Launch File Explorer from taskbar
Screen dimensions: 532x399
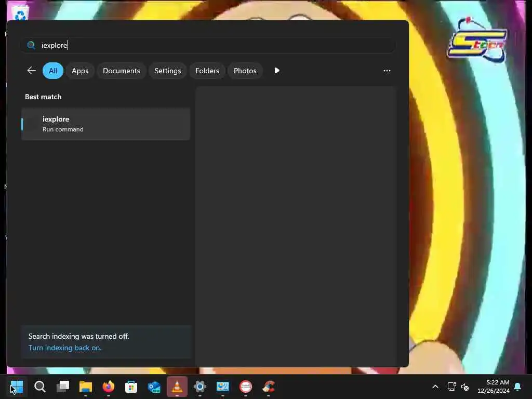click(x=86, y=387)
